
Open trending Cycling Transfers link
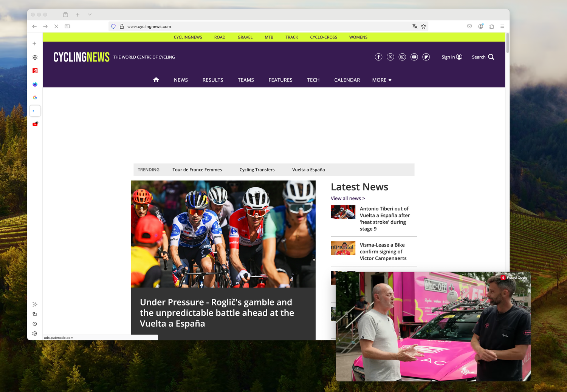tap(257, 170)
